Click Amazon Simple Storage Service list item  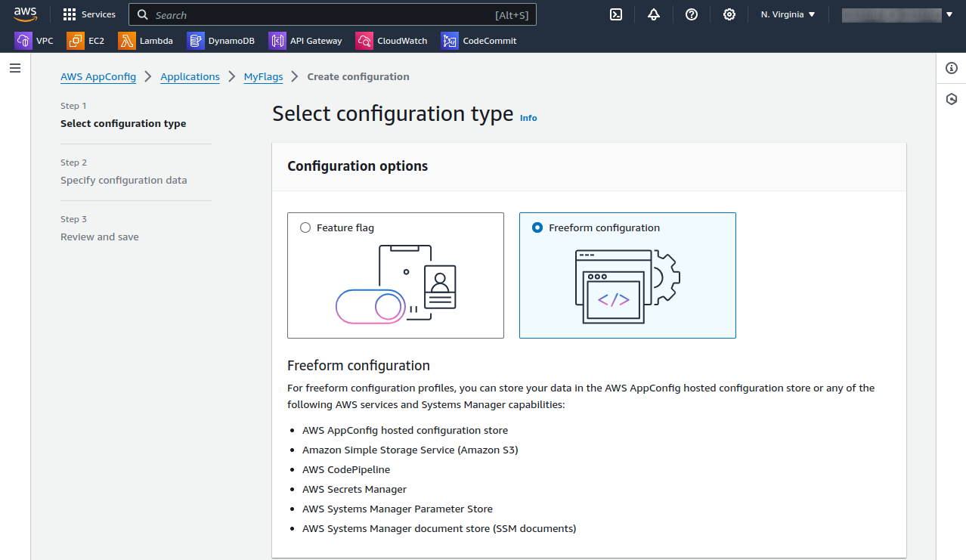[410, 450]
